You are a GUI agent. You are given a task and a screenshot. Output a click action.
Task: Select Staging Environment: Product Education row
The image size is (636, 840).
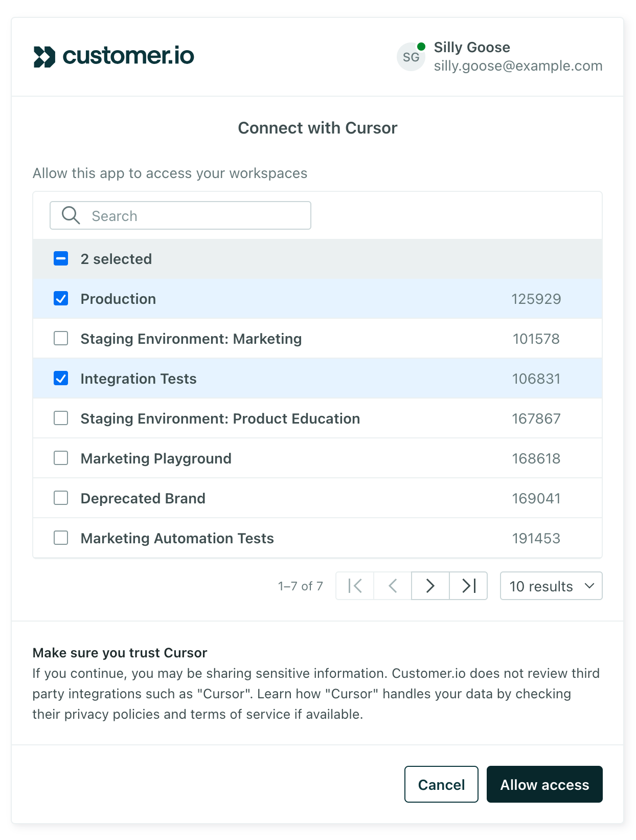[x=220, y=418]
